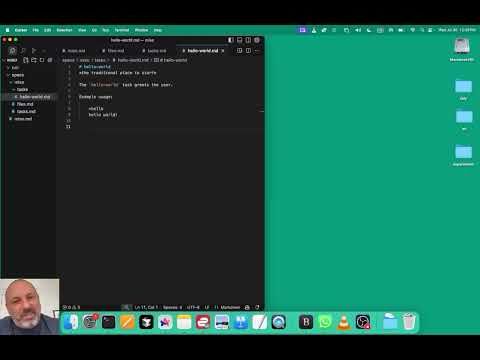Open hello-world.md in the file tree
480x360 pixels.
click(35, 97)
